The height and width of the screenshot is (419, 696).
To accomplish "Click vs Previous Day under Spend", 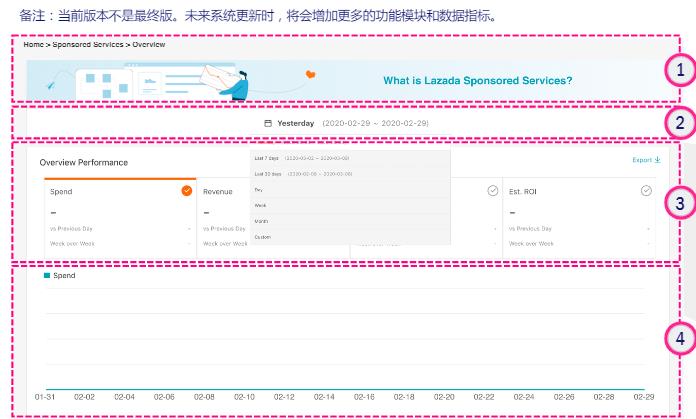I will pyautogui.click(x=71, y=229).
